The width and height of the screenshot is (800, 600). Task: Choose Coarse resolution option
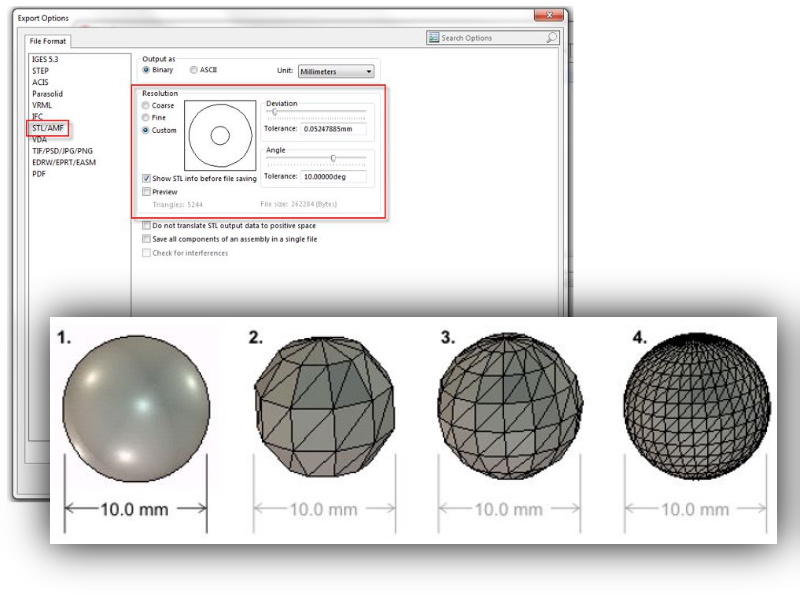[147, 105]
